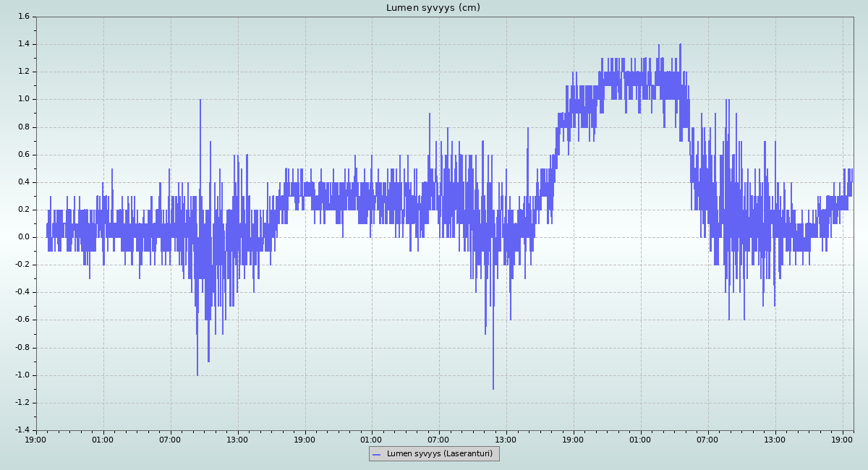
Task: Click the leftmost 19:00 x-axis label
Action: pos(36,440)
